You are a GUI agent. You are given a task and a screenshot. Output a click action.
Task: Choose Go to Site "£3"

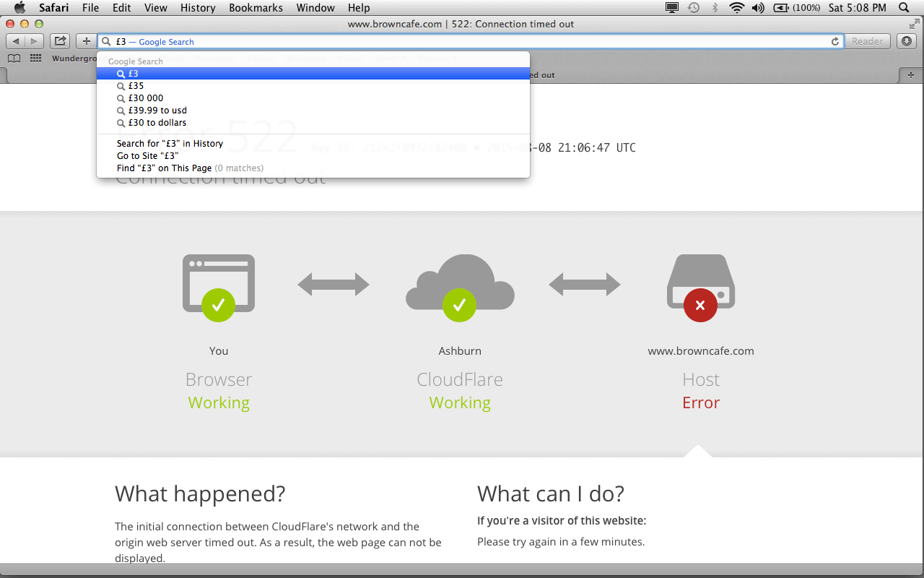coord(313,156)
